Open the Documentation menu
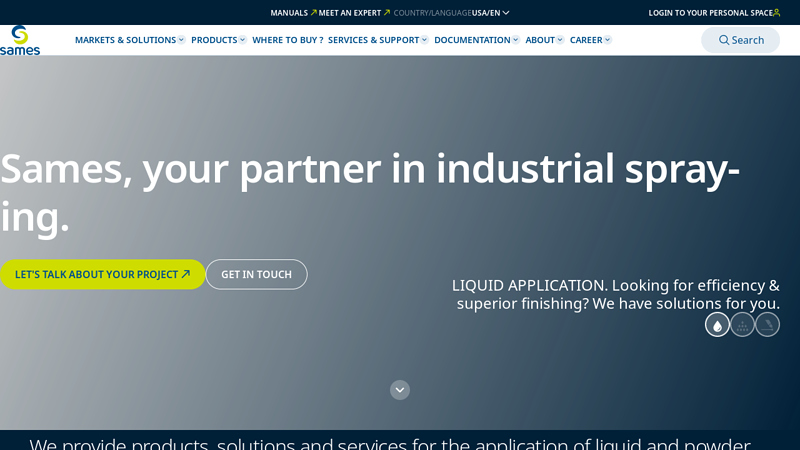This screenshot has width=800, height=450. [476, 40]
